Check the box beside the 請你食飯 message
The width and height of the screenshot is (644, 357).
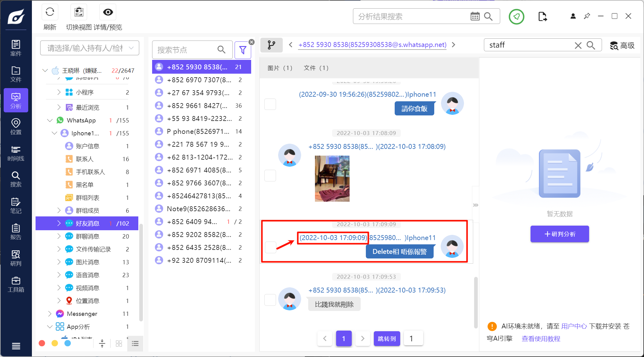click(270, 104)
